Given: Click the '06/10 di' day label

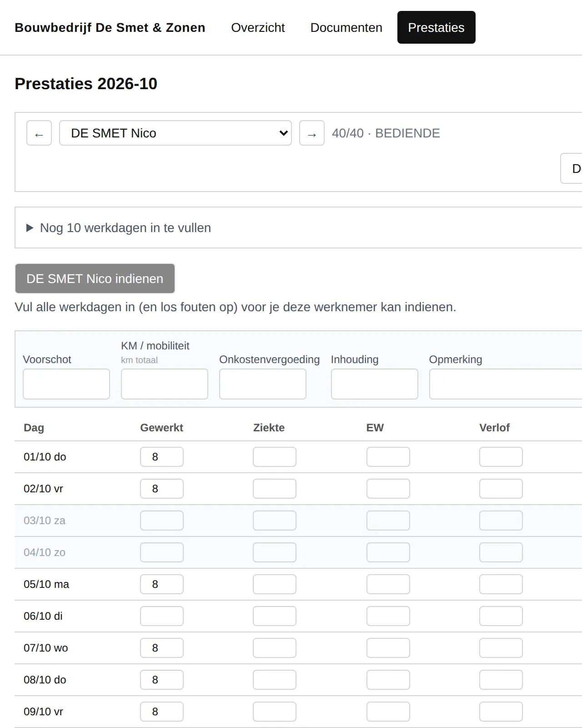Looking at the screenshot, I should point(43,616).
